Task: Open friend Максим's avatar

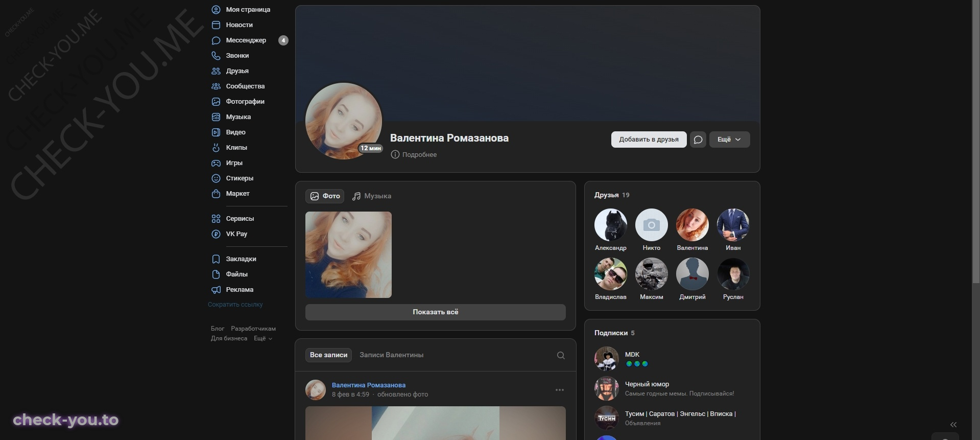Action: point(652,274)
